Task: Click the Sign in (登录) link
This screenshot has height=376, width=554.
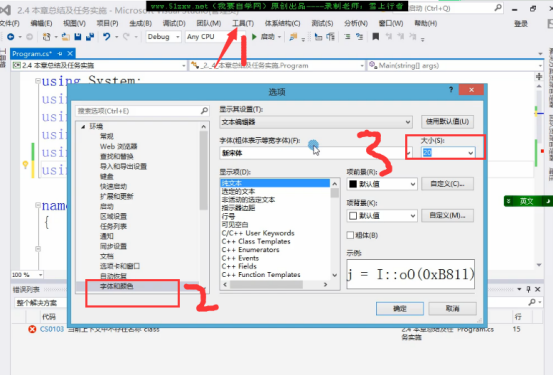Action: tap(521, 24)
